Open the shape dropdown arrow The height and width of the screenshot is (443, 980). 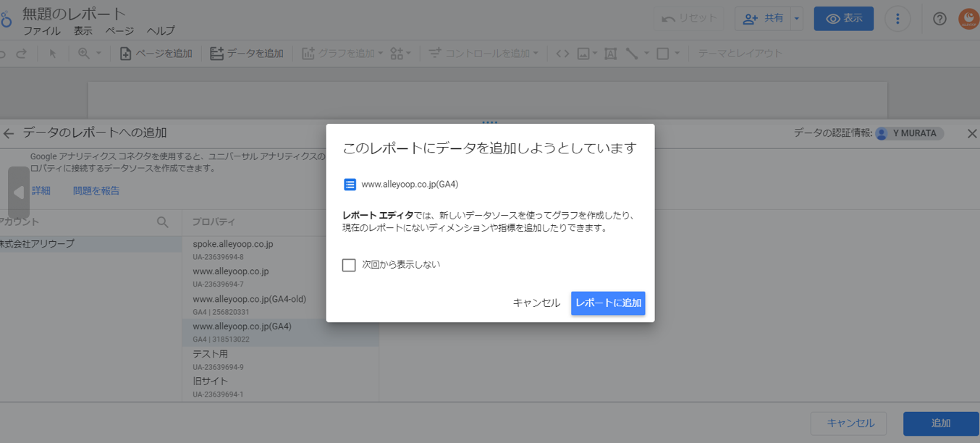[677, 54]
